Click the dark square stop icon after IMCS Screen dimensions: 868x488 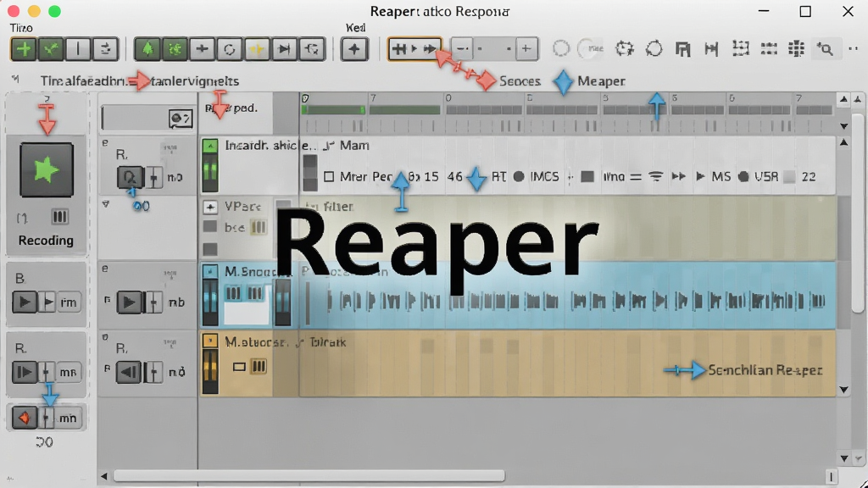pos(587,176)
